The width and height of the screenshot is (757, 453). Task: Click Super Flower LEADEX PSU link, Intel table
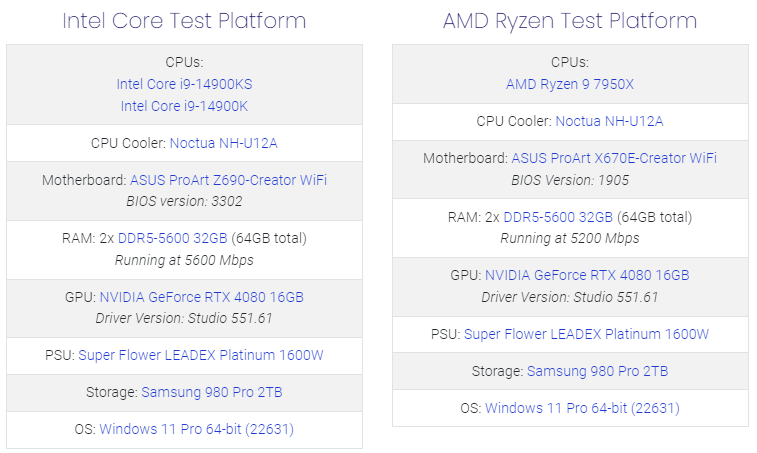(x=201, y=355)
